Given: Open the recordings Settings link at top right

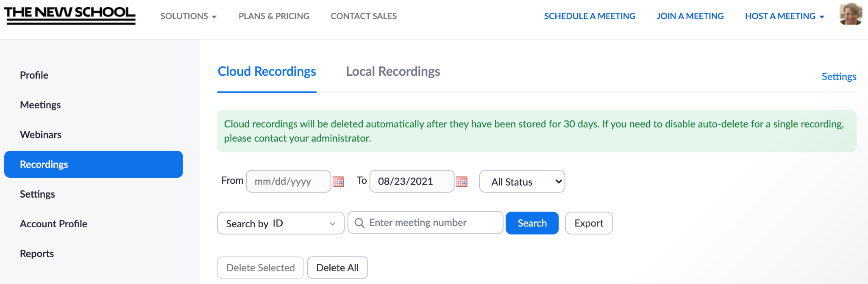Looking at the screenshot, I should pos(839,77).
